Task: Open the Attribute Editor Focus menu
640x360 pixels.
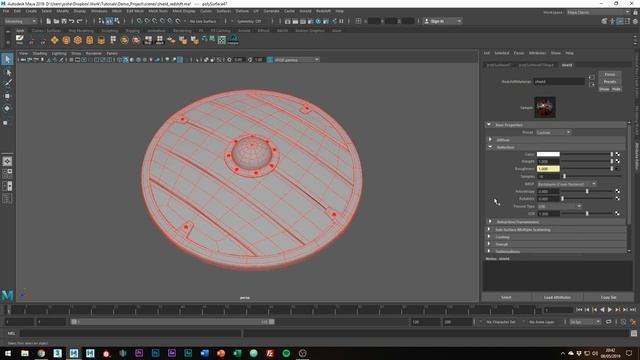Action: 518,53
